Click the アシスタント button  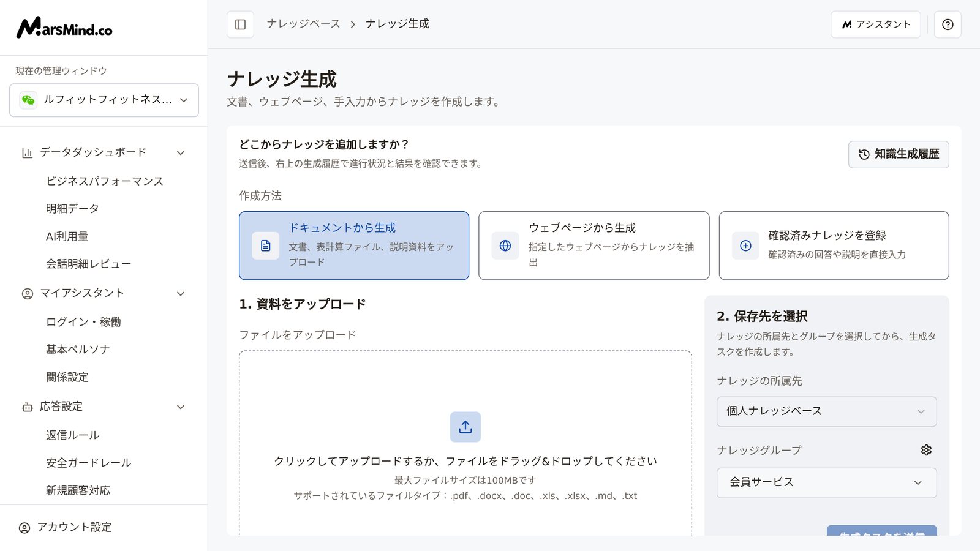tap(876, 24)
